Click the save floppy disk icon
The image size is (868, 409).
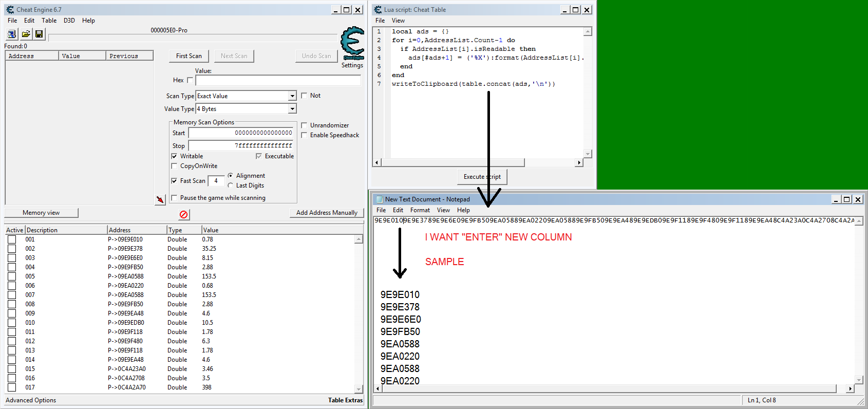[x=39, y=34]
